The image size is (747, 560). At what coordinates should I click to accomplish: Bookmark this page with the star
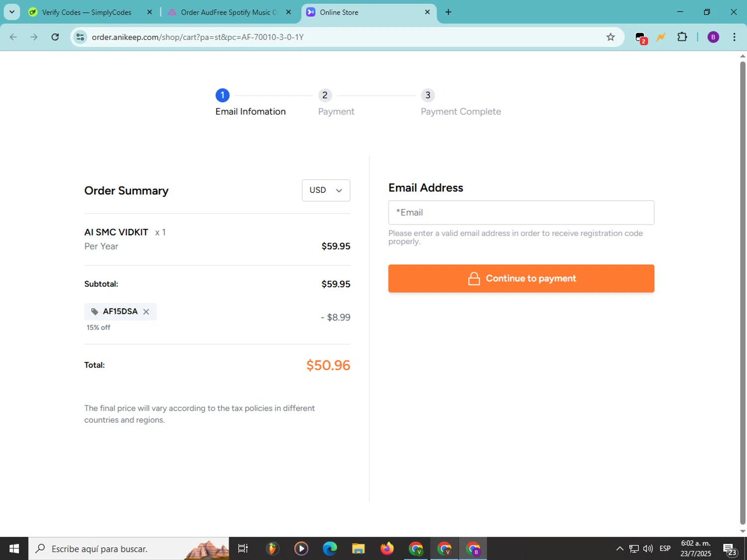[611, 37]
